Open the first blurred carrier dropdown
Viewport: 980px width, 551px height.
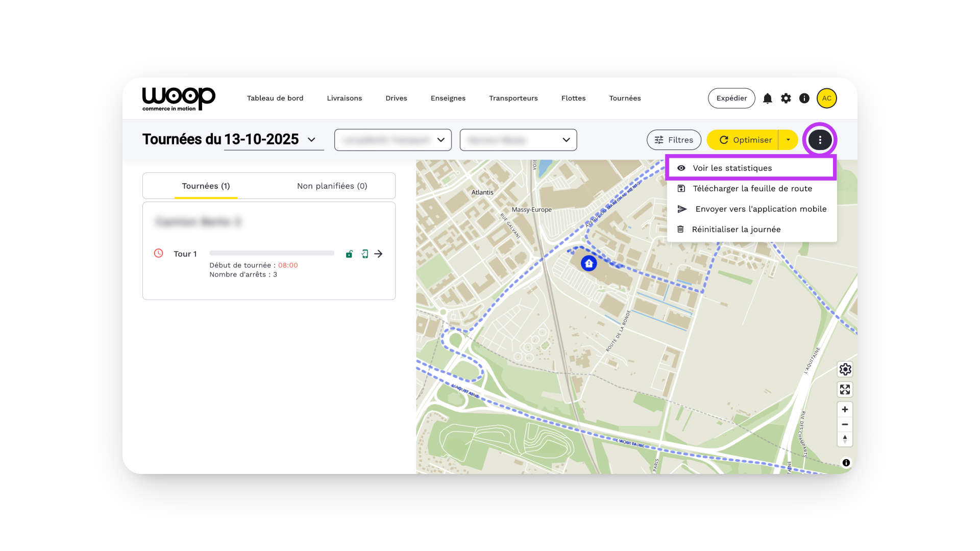click(x=393, y=140)
